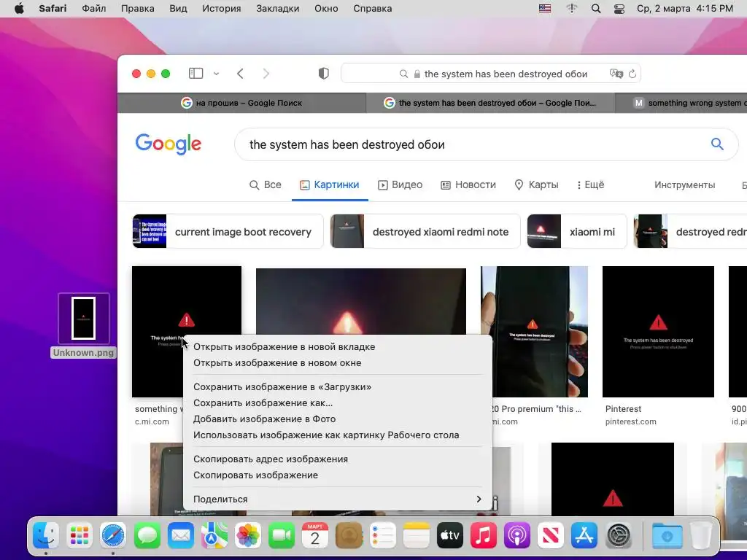The image size is (747, 560).
Task: Open Photos from the Dock
Action: (248, 536)
